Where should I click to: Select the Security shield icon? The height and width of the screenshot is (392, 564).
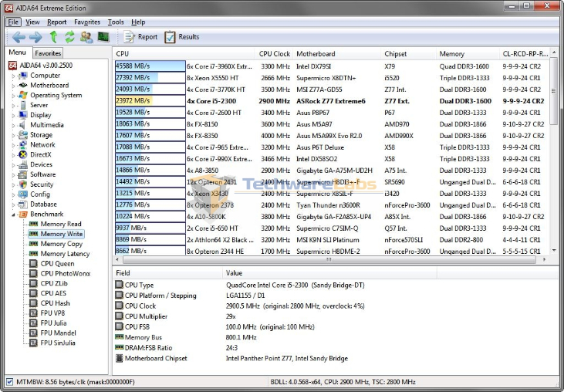point(23,184)
